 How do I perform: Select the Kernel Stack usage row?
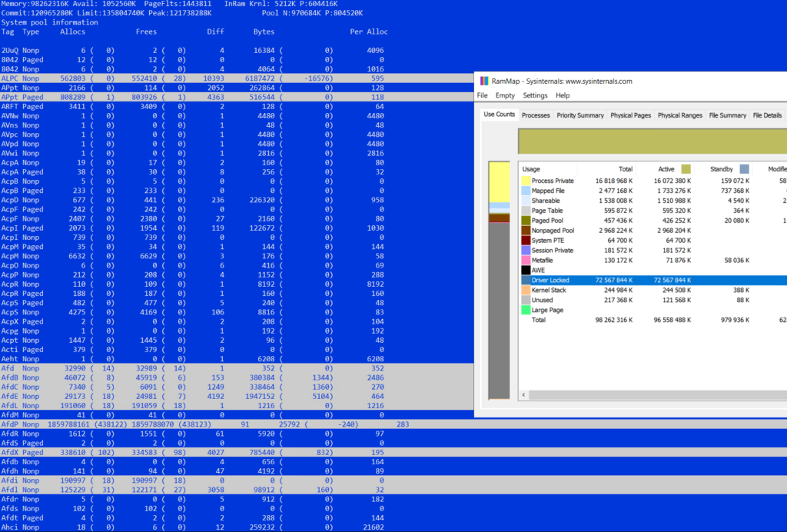pyautogui.click(x=550, y=291)
